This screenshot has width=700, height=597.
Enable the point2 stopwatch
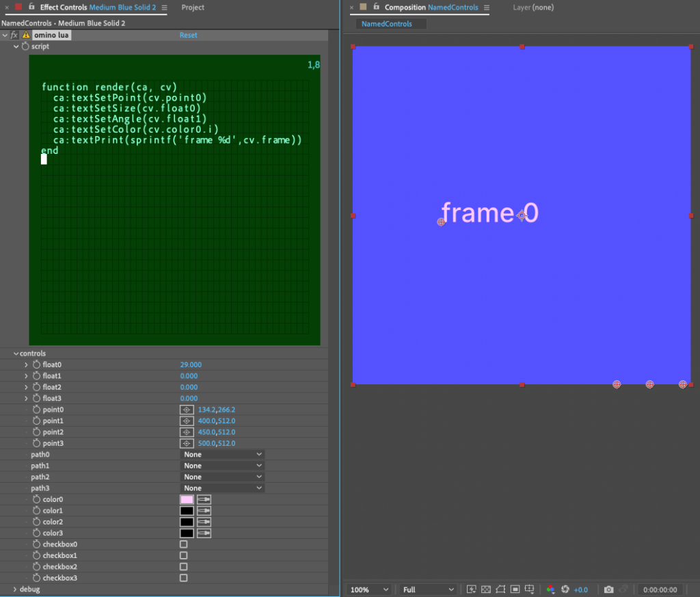(37, 432)
